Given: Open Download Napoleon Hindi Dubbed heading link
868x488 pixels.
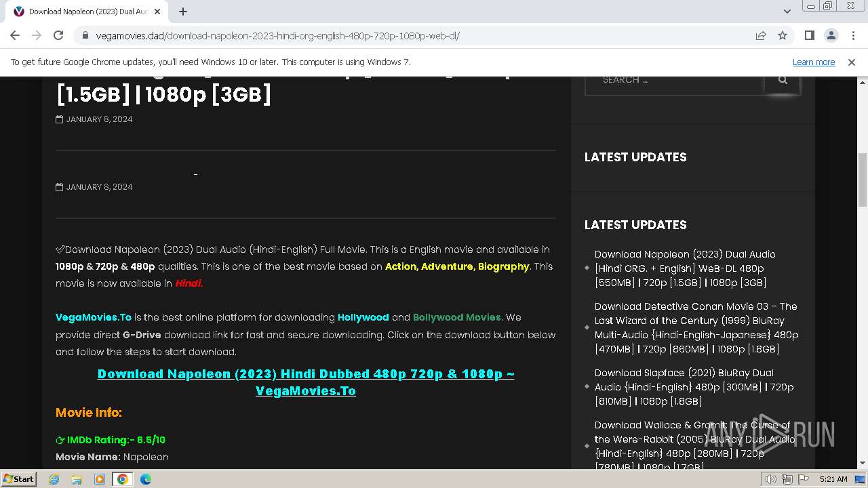Looking at the screenshot, I should click(x=306, y=382).
